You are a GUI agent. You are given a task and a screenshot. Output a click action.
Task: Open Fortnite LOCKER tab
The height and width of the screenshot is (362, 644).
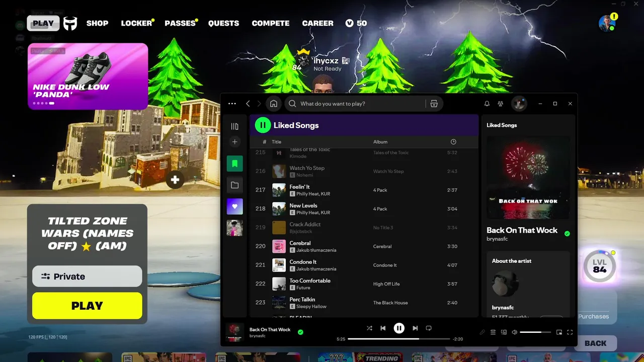tap(136, 23)
